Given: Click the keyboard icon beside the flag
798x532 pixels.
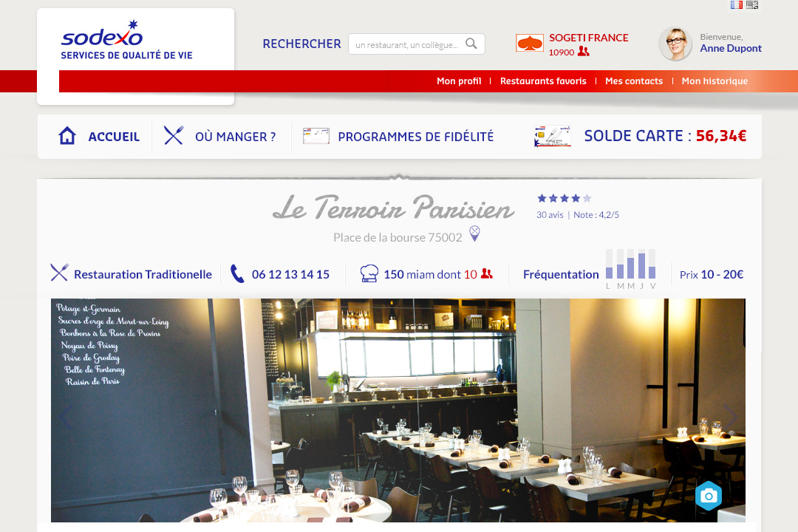Looking at the screenshot, I should point(752,4).
